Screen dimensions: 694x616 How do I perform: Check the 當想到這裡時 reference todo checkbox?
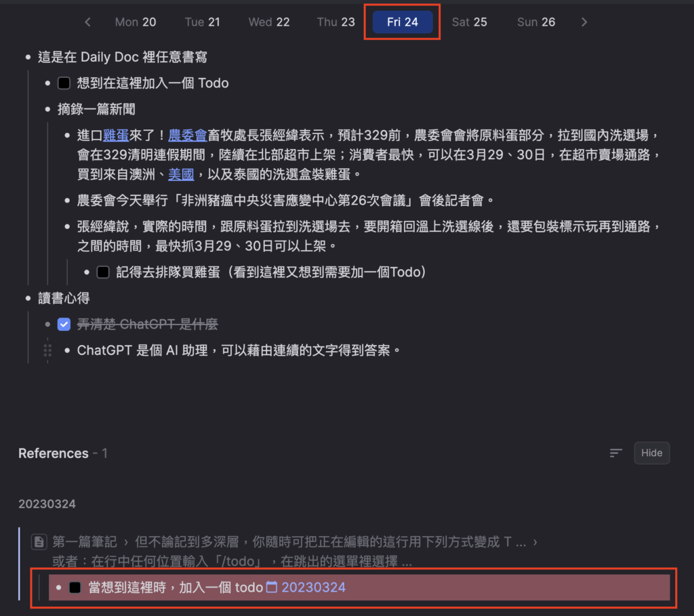75,587
